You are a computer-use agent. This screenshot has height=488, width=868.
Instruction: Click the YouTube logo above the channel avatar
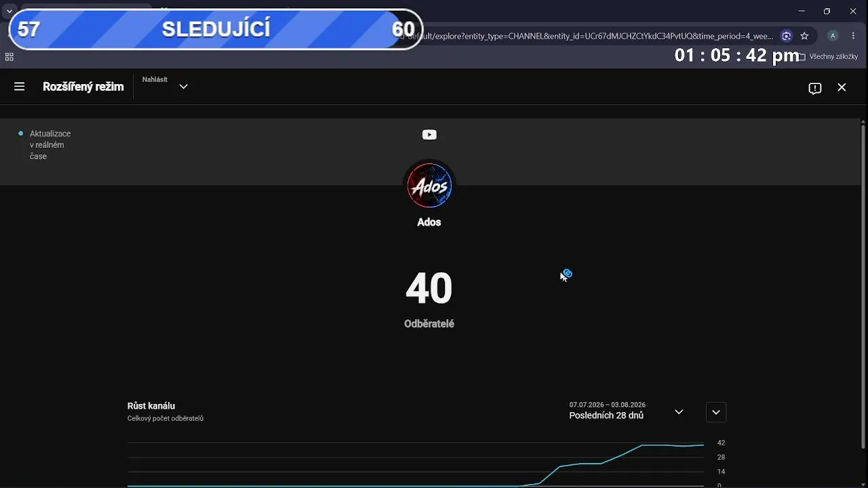[429, 135]
